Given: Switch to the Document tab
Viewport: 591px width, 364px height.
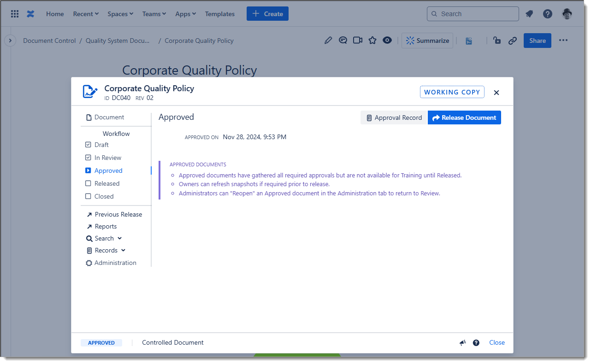Looking at the screenshot, I should (109, 117).
